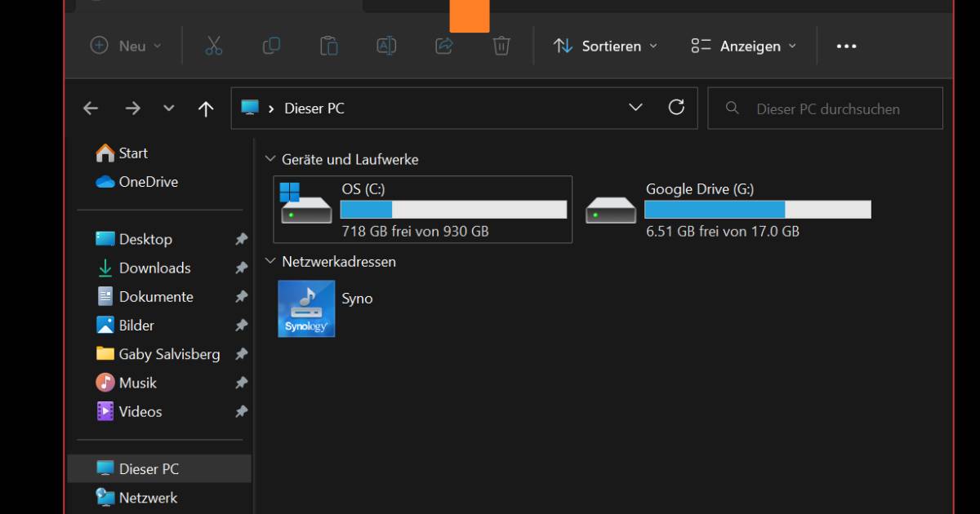Open the See more menu with three dots
The image size is (980, 514).
(846, 46)
